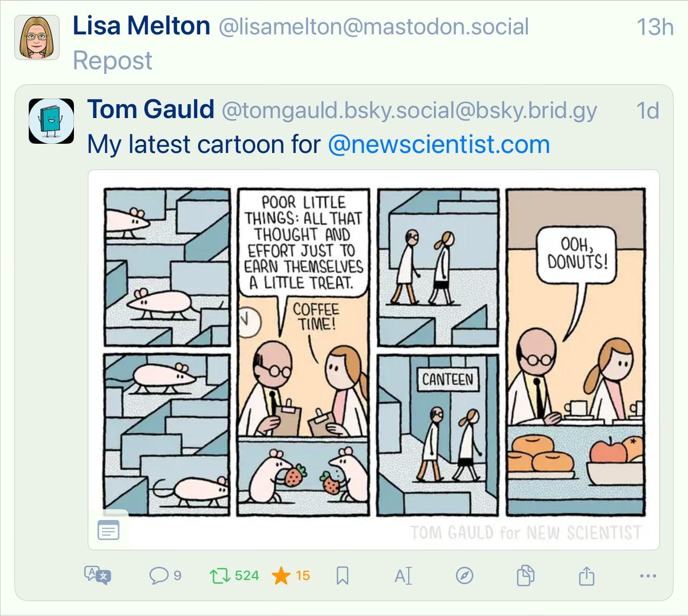Show image alt text description badge
This screenshot has height=616, width=688.
[x=108, y=530]
